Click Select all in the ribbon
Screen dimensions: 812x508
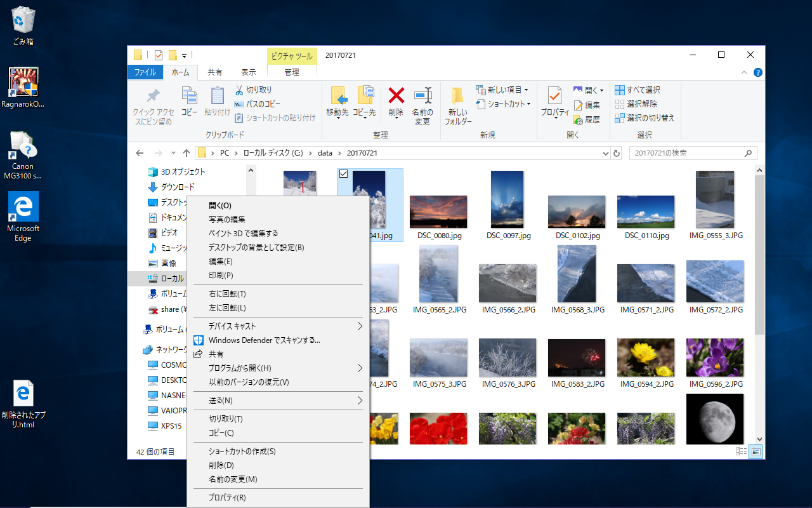(638, 90)
